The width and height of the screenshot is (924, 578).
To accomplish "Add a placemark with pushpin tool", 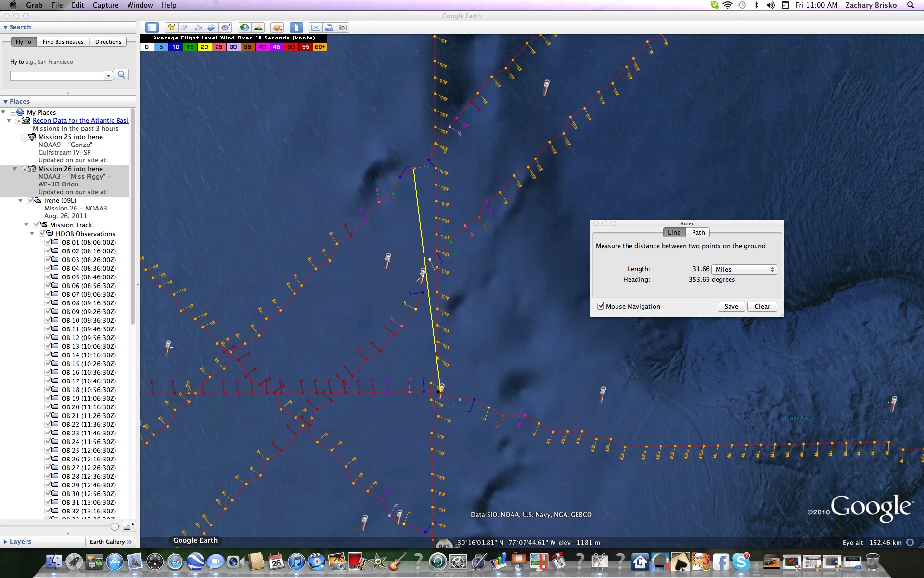I will pyautogui.click(x=171, y=27).
